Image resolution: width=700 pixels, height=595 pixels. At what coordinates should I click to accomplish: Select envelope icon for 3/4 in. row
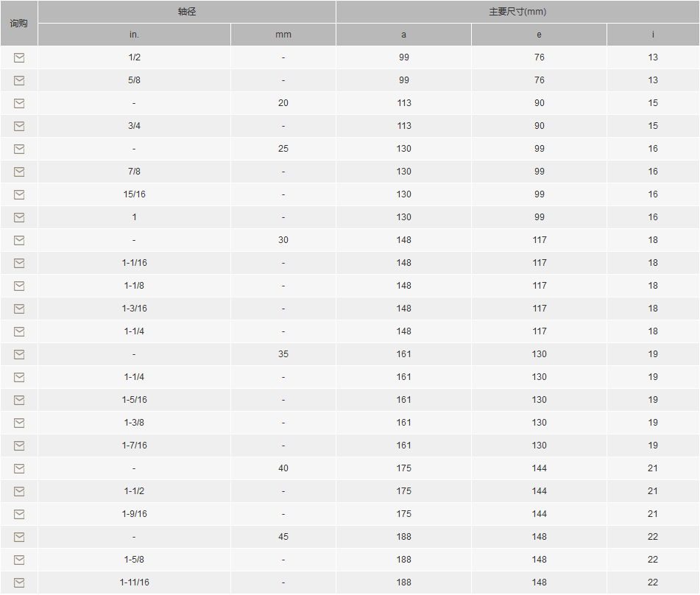(x=19, y=126)
